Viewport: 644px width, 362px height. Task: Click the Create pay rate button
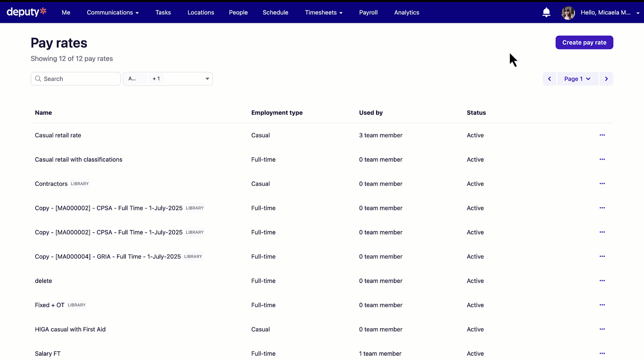pyautogui.click(x=584, y=42)
